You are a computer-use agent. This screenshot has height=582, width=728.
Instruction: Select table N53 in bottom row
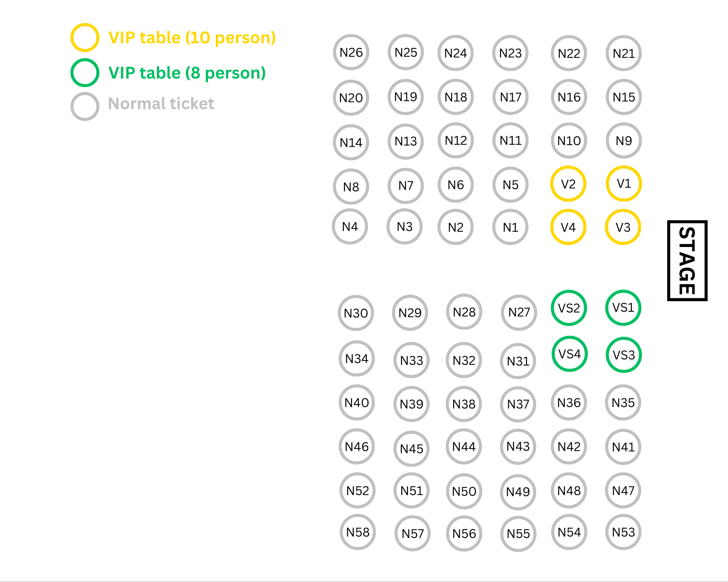(x=623, y=532)
